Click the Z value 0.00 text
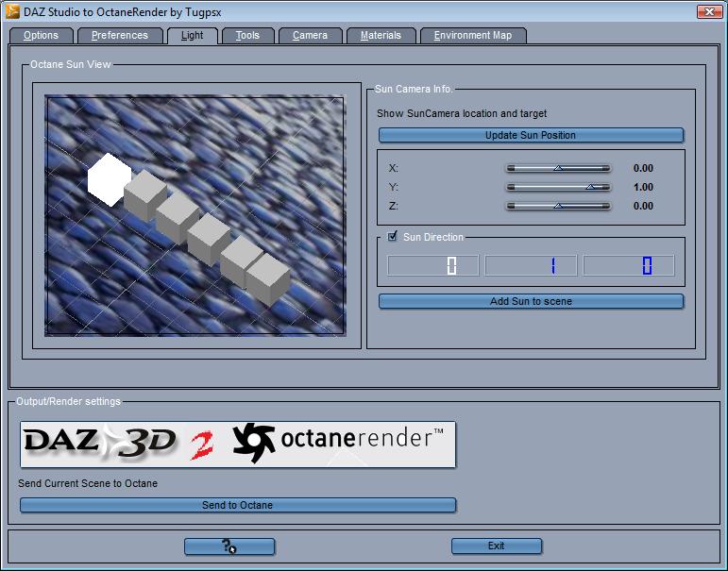 click(x=643, y=206)
